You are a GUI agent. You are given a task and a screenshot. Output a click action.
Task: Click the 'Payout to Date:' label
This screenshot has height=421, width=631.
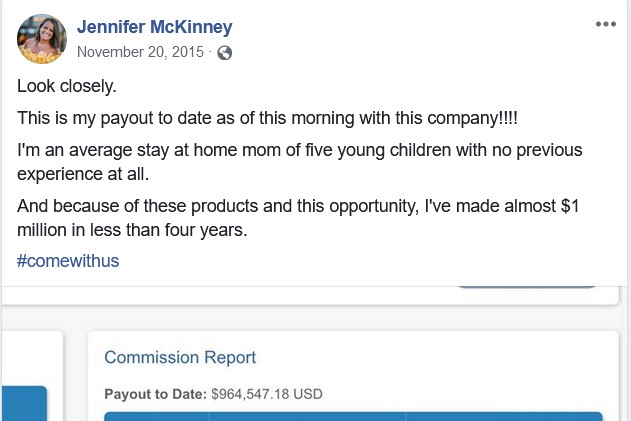[155, 394]
